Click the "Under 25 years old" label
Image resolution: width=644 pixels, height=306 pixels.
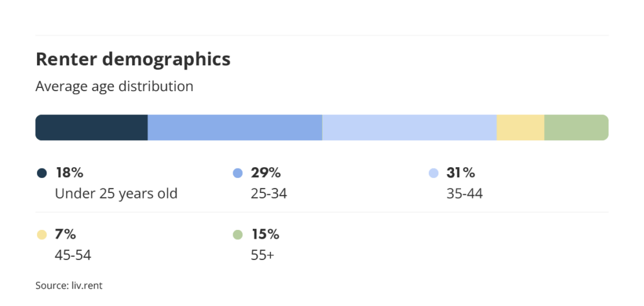116,194
